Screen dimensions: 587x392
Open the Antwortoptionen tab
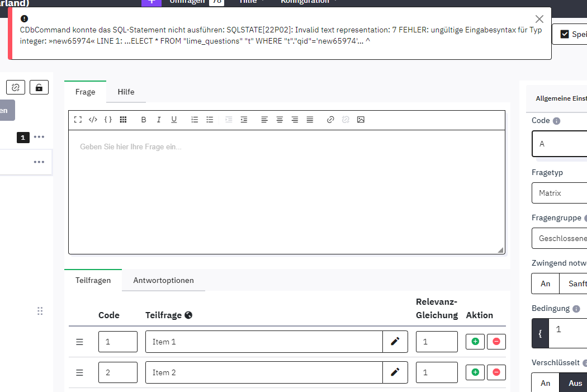164,280
